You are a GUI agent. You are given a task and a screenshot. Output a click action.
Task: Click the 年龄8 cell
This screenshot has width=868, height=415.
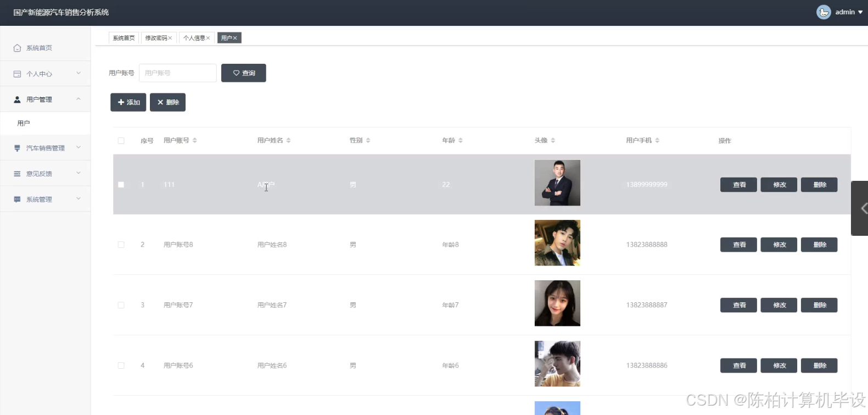pyautogui.click(x=451, y=245)
